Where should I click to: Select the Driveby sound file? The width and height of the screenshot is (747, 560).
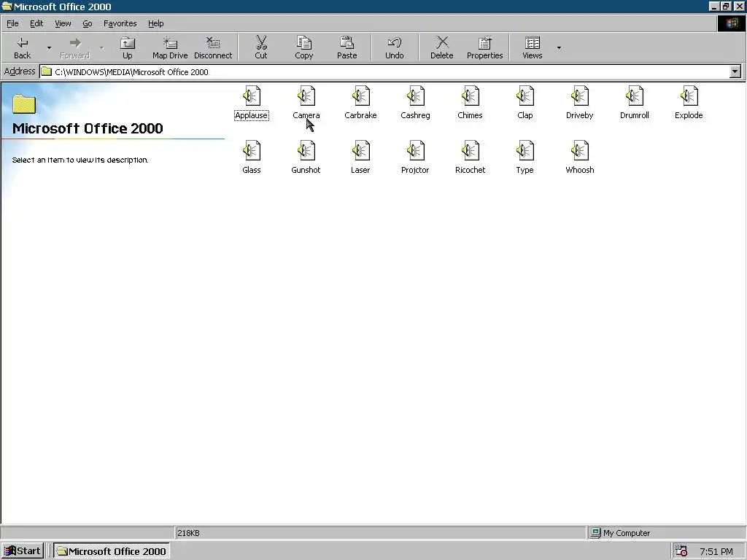[x=580, y=103]
